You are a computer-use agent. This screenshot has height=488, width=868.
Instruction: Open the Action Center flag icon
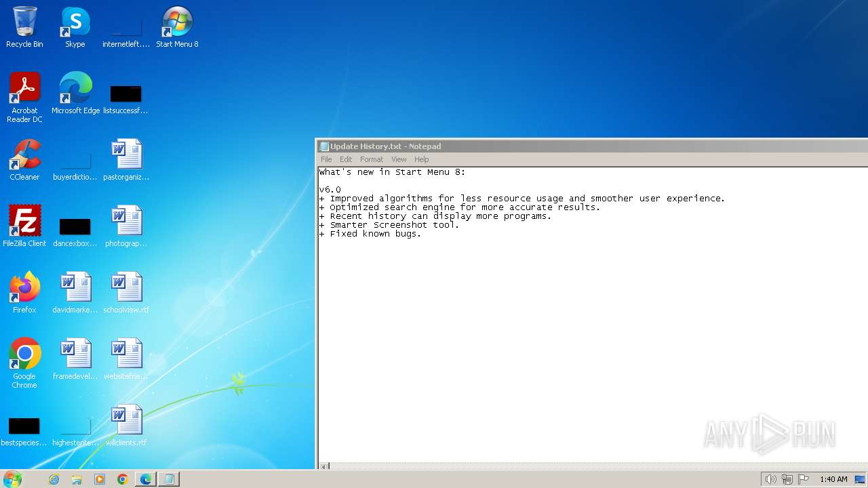click(804, 479)
